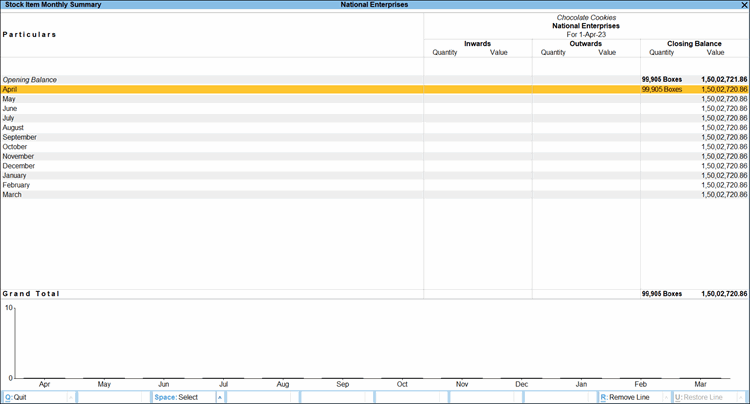750x404 pixels.
Task: Click the Quantity subheader under Inwards
Action: pos(445,53)
